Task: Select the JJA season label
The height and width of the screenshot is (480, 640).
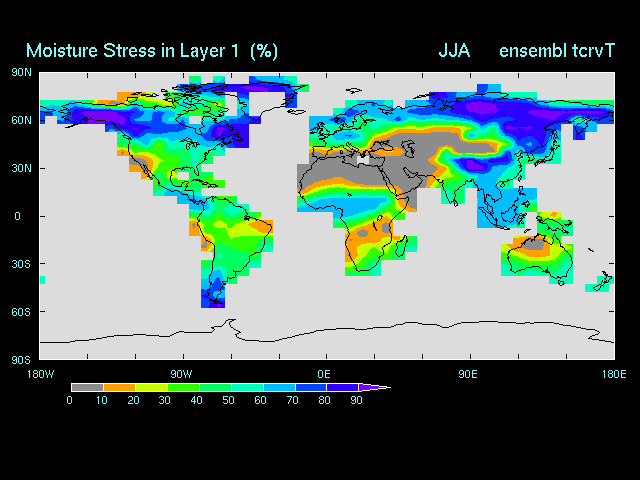Action: [454, 50]
